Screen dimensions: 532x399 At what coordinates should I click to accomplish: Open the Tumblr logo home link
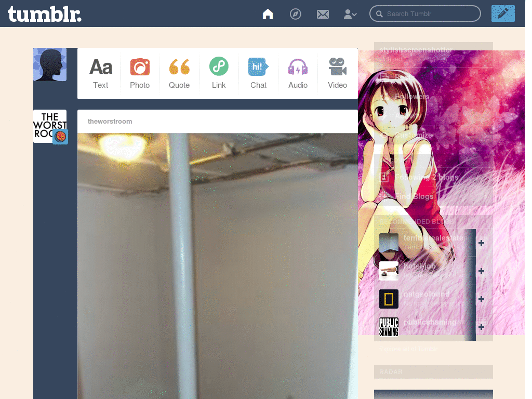point(45,15)
